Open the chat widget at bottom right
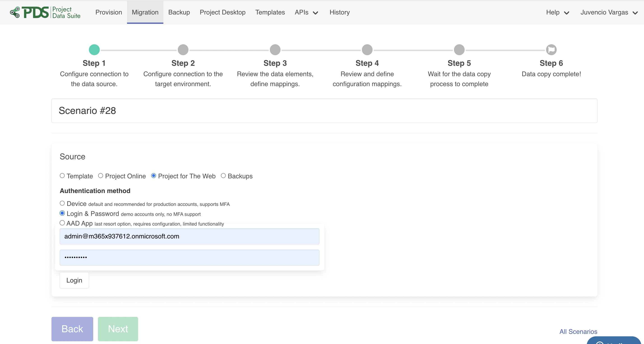The width and height of the screenshot is (644, 344). pos(614,341)
